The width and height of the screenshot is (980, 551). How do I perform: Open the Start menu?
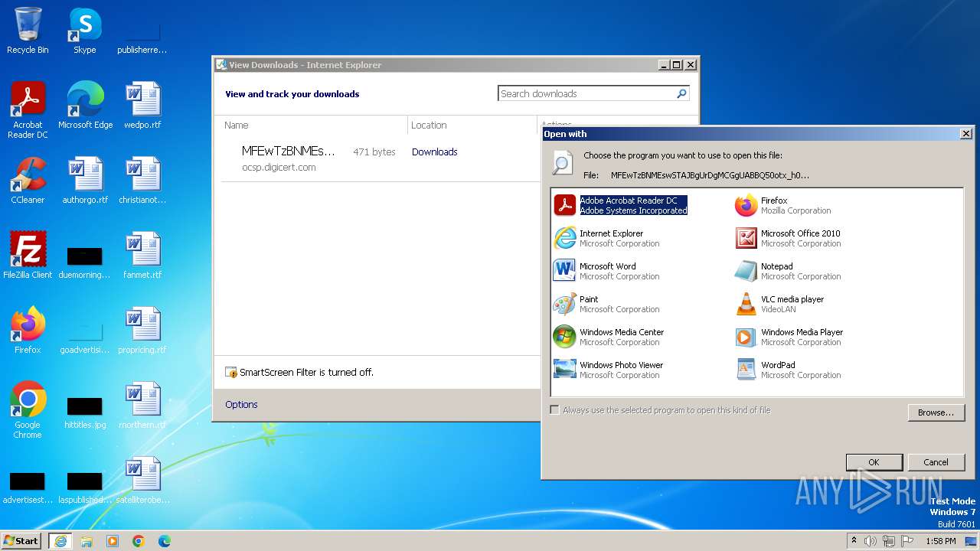[x=21, y=540]
